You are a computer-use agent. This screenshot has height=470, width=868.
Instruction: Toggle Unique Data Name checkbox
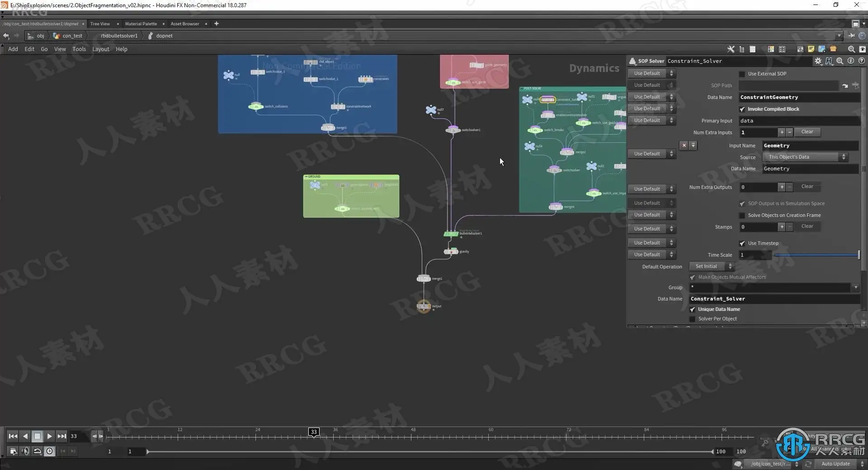(692, 309)
